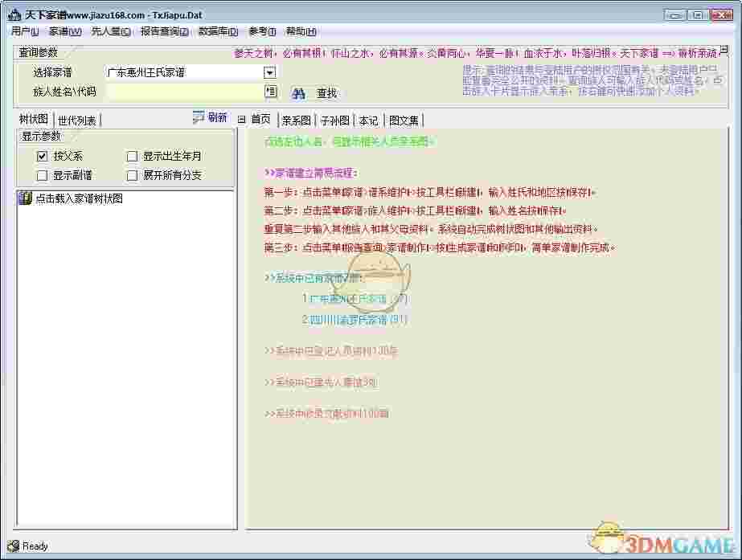This screenshot has width=742, height=560.
Task: Toggle the 按父系 checkbox
Action: coord(43,157)
